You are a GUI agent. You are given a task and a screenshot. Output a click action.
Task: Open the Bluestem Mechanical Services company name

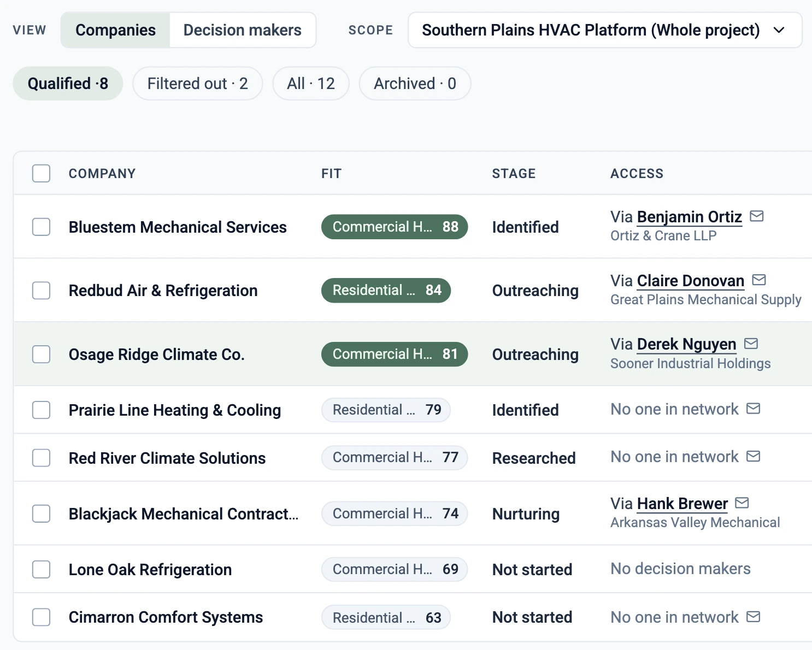(x=178, y=227)
